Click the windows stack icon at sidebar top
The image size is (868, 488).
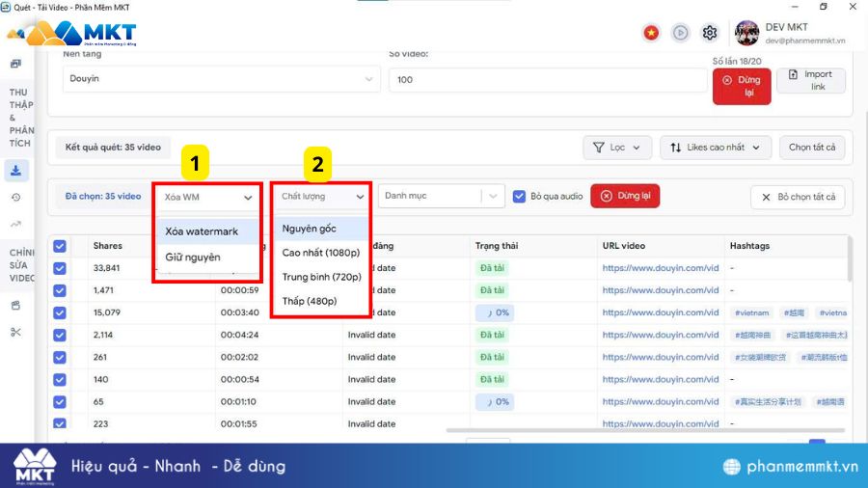coord(16,64)
